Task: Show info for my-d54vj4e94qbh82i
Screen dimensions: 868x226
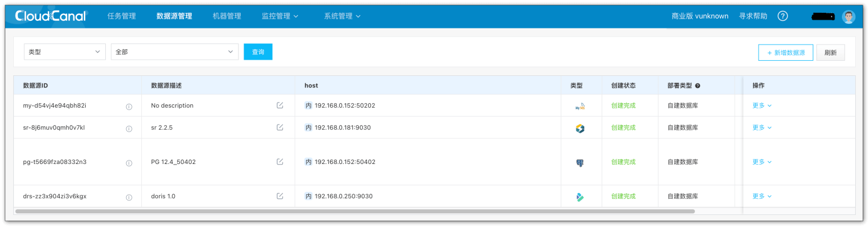Action: pyautogui.click(x=129, y=106)
